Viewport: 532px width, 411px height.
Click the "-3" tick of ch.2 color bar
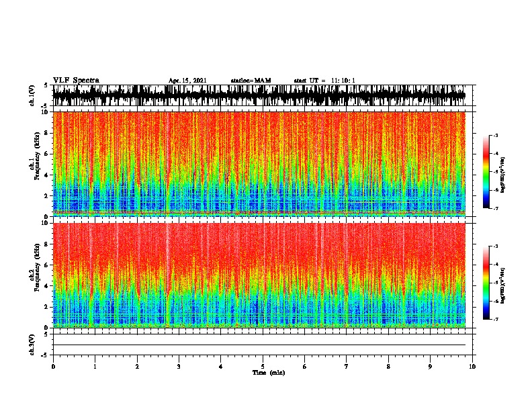click(x=495, y=246)
